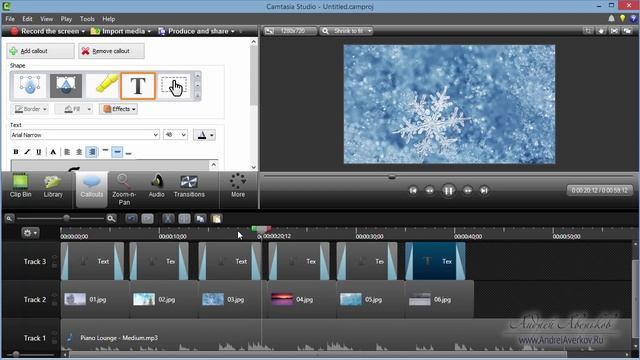Step forward in preview
640x360 pixels.
pyautogui.click(x=467, y=190)
